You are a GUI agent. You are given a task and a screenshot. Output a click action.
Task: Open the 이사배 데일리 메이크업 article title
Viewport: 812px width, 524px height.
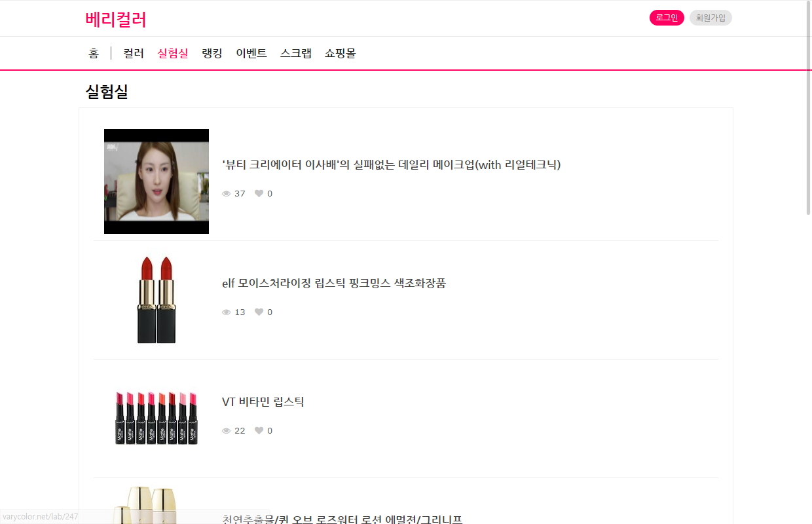tap(391, 165)
